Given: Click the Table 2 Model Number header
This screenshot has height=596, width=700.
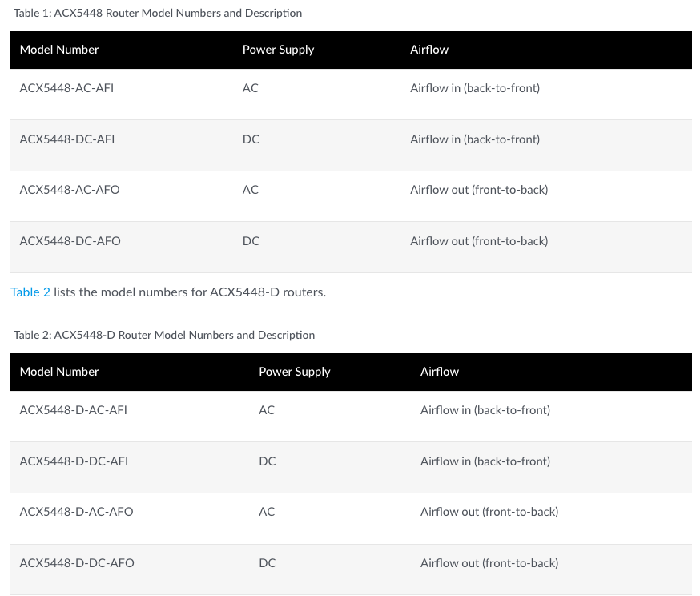Looking at the screenshot, I should pos(59,372).
